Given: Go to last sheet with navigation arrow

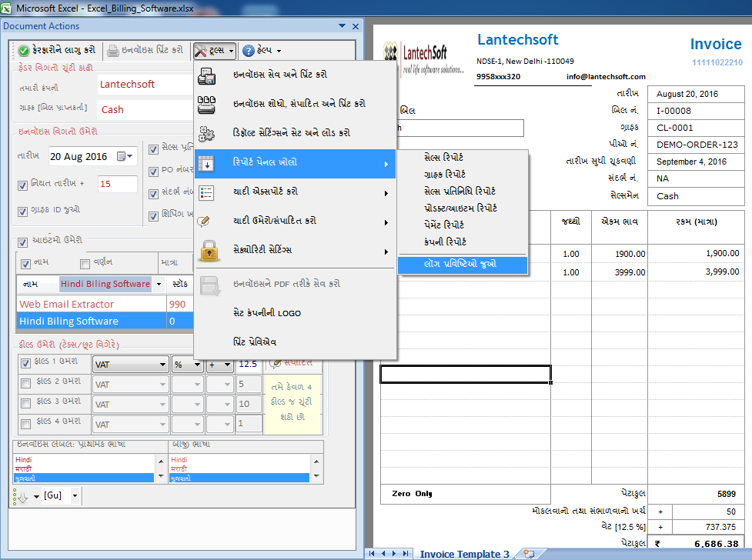Looking at the screenshot, I should (406, 553).
